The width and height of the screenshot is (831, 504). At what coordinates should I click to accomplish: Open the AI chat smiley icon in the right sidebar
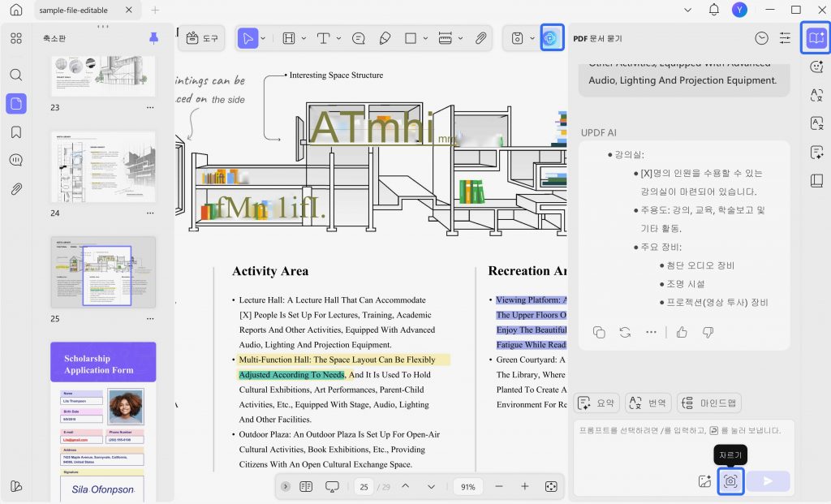tap(816, 67)
